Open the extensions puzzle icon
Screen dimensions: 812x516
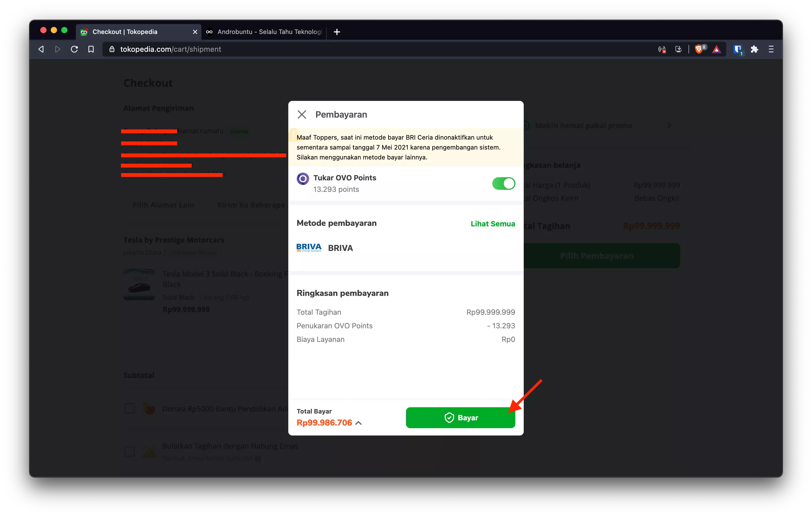755,49
